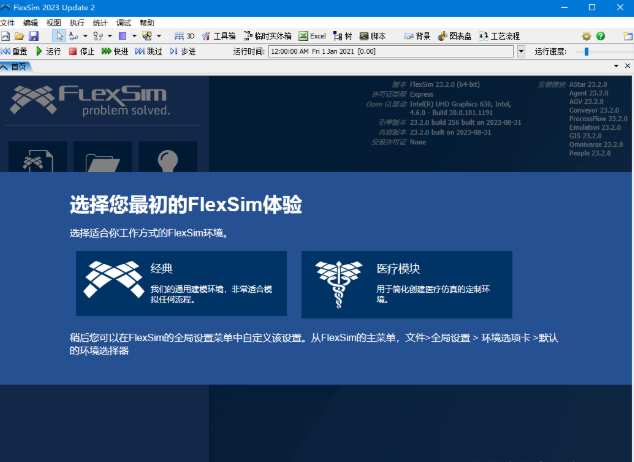Open the run time dropdown arrow
This screenshot has height=462, width=634.
[x=521, y=51]
